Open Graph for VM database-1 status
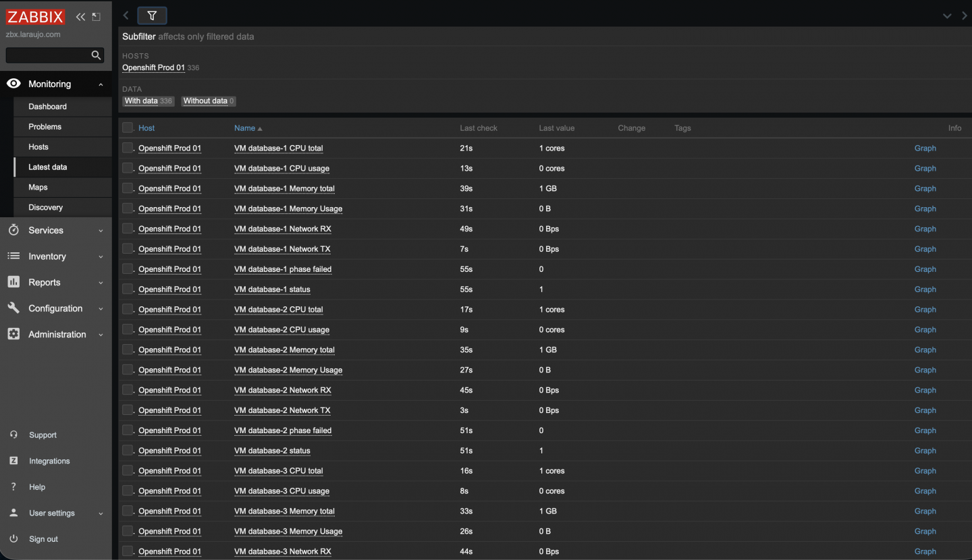972x560 pixels. pyautogui.click(x=925, y=289)
